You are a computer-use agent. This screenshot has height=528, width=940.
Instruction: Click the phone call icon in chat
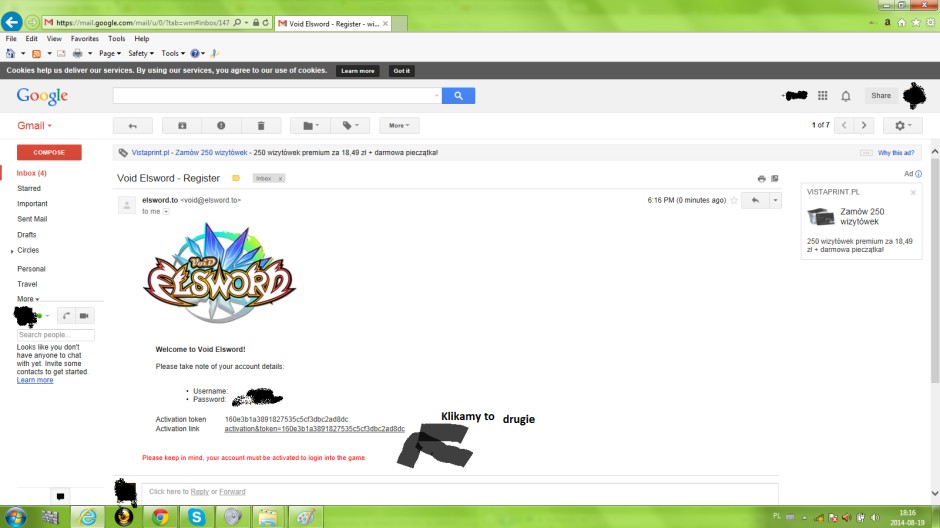pos(66,316)
